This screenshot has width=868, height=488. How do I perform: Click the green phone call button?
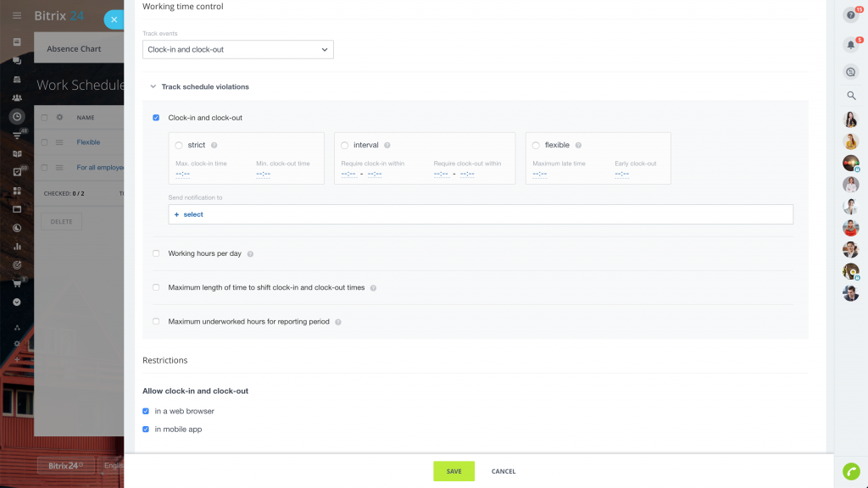point(851,471)
